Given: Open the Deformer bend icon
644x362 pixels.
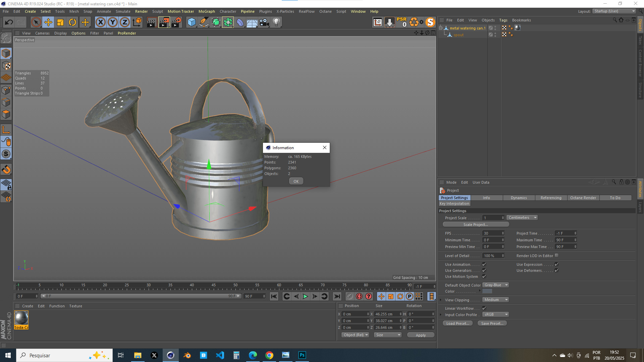Looking at the screenshot, I should [x=240, y=22].
